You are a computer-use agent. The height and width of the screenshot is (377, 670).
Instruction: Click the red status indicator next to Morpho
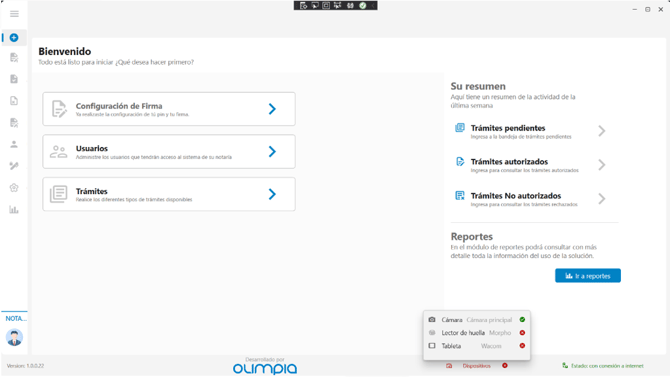tap(522, 333)
